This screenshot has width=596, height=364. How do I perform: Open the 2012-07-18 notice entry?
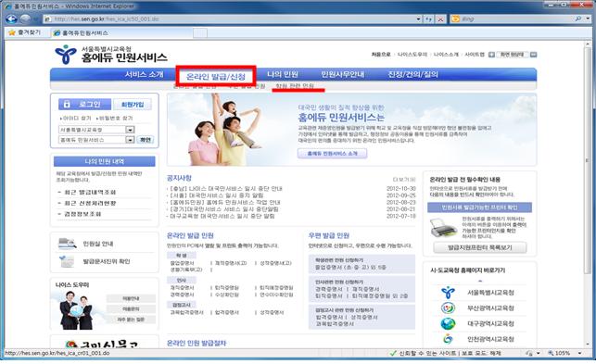pyautogui.click(x=222, y=216)
